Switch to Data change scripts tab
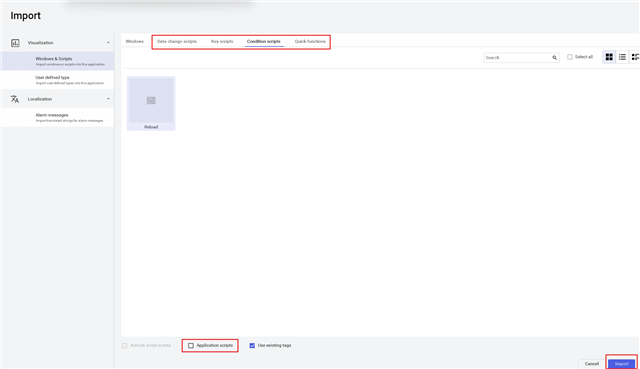 177,42
